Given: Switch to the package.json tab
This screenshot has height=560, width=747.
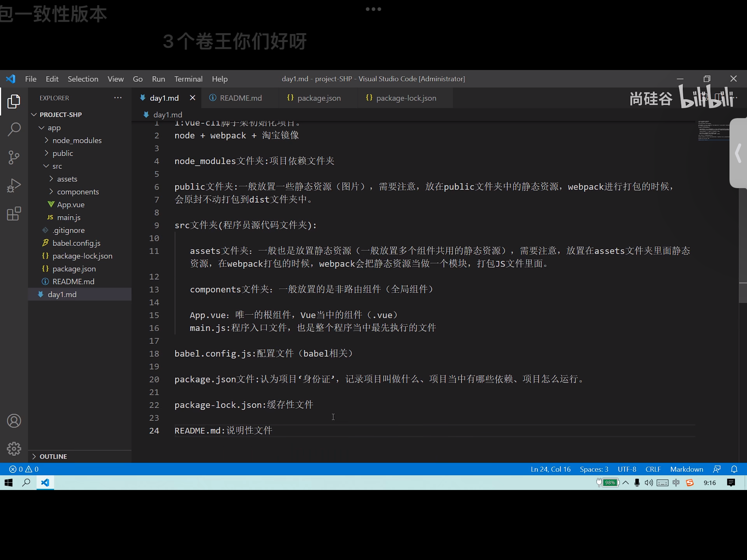Looking at the screenshot, I should tap(318, 98).
